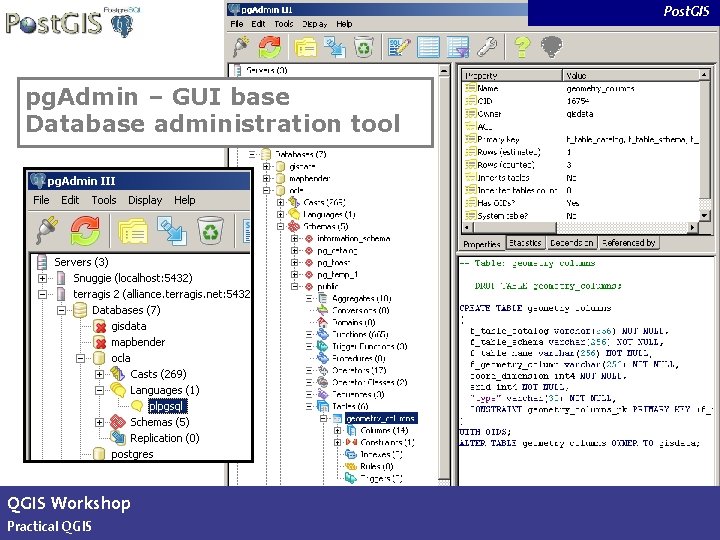Screen dimensions: 720x540
Task: Click the plpgsql language bubble icon in inset
Action: click(137, 406)
